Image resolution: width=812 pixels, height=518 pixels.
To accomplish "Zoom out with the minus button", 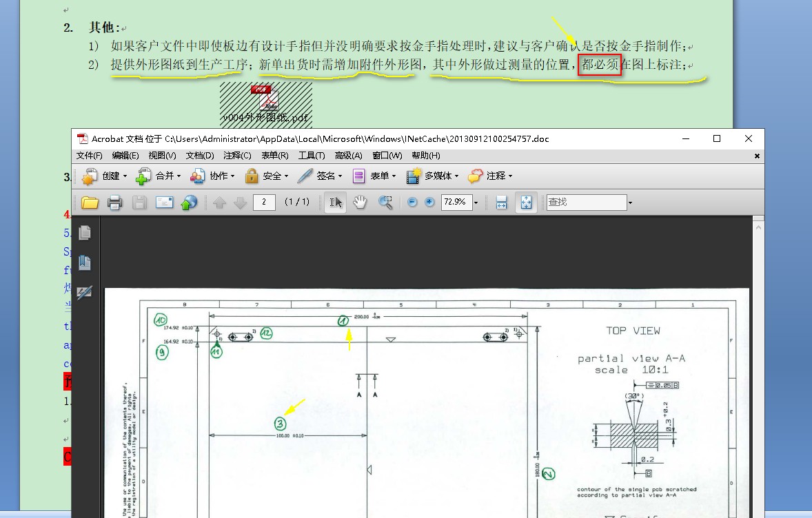I will 412,203.
